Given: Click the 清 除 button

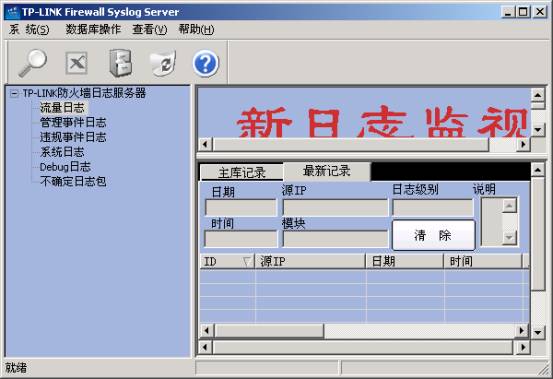Looking at the screenshot, I should click(434, 235).
